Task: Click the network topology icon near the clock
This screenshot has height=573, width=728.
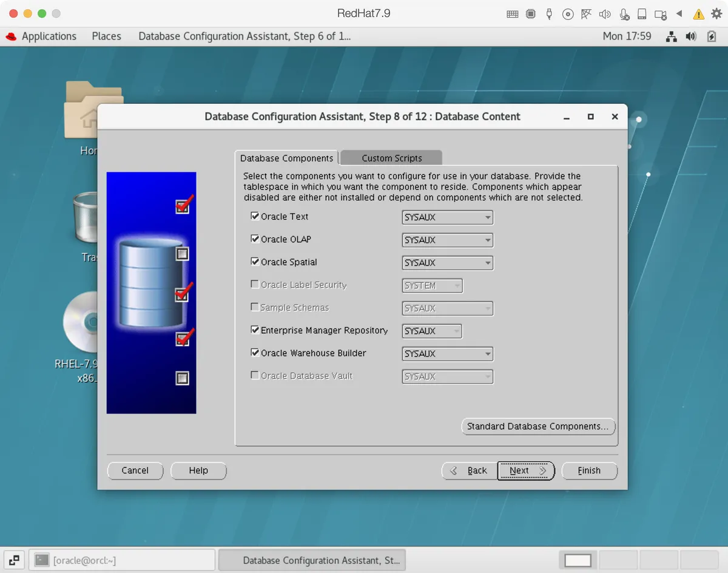Action: (671, 36)
